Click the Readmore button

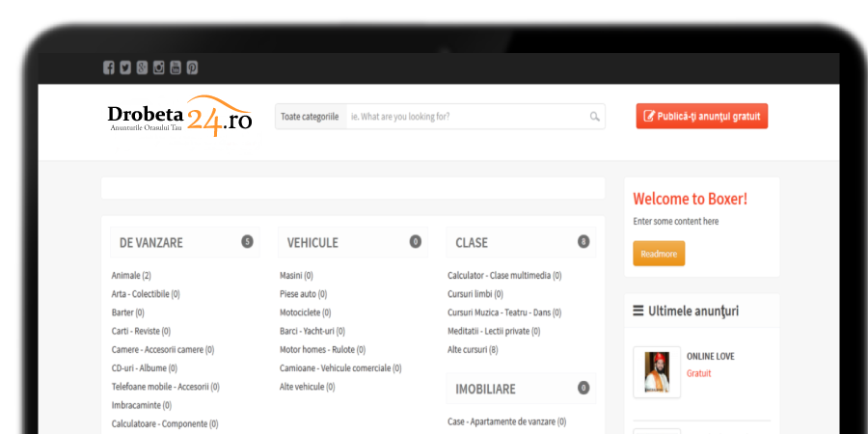click(x=659, y=254)
